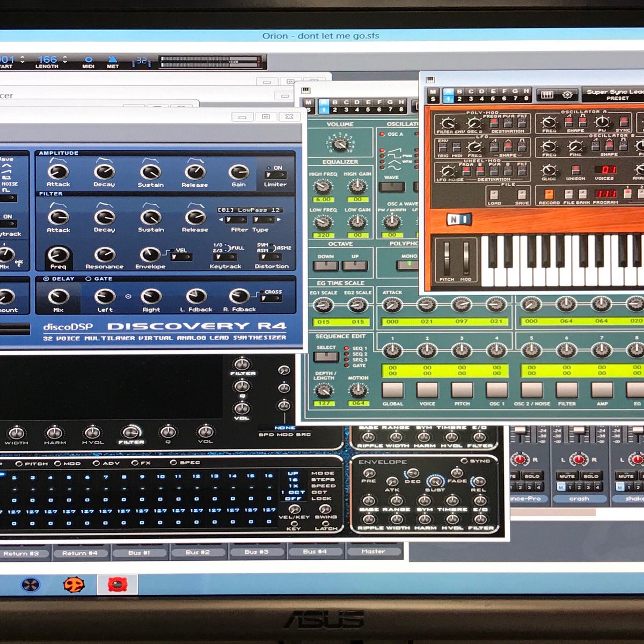The image size is (644, 644).
Task: Click Pro-53 file Load button
Action: tap(494, 194)
